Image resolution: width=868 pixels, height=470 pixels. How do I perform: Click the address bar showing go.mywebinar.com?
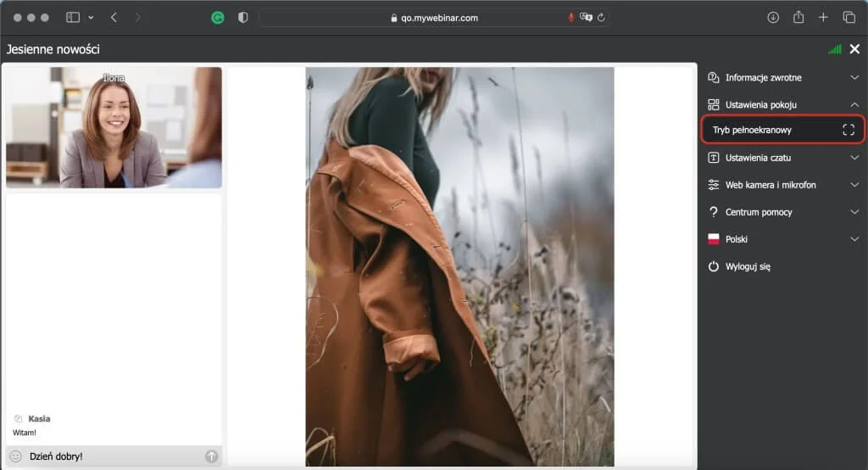[x=434, y=18]
